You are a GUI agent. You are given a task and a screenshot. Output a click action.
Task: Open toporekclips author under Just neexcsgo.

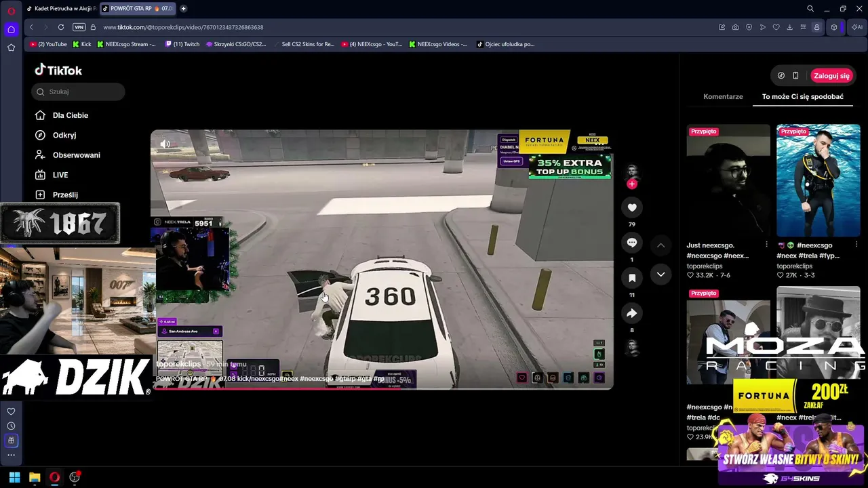pos(706,266)
